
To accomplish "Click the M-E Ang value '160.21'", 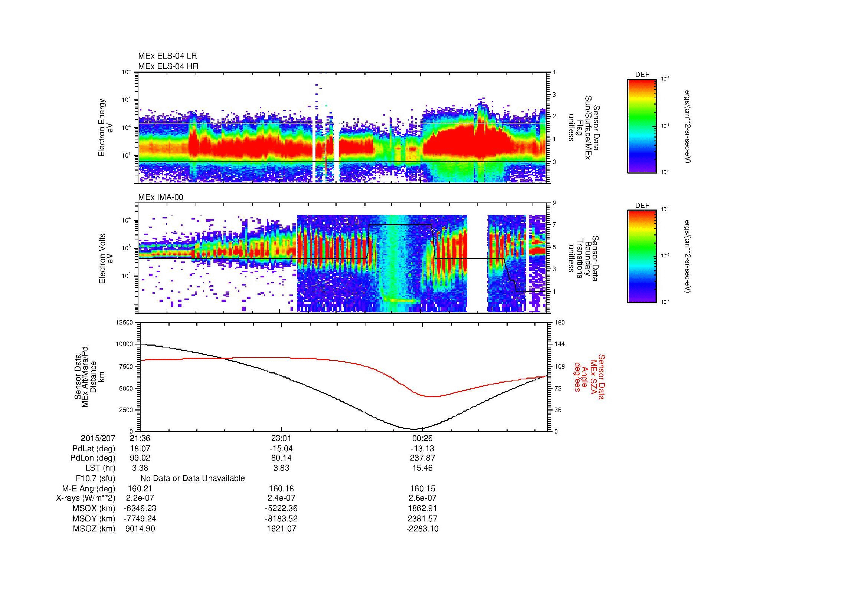I will click(x=140, y=489).
